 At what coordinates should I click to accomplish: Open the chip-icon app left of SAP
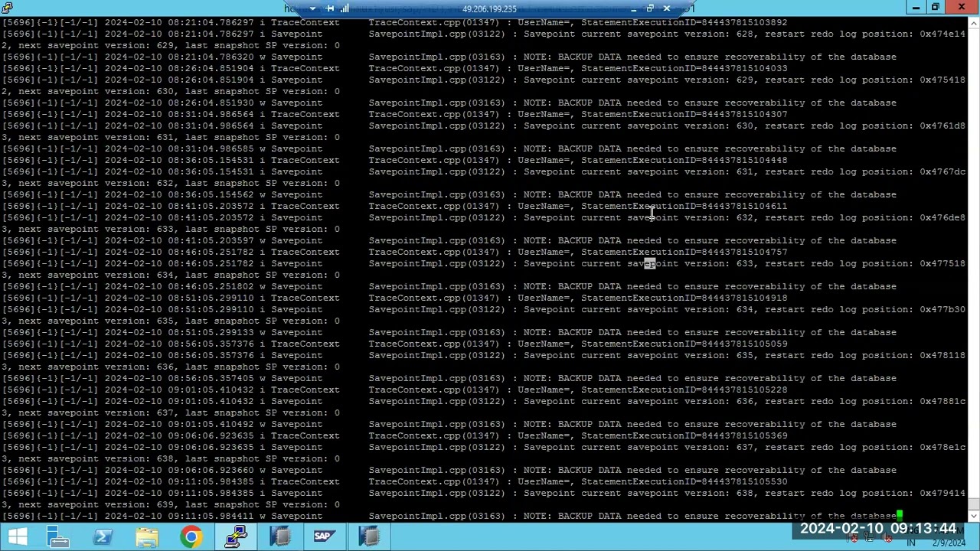click(280, 536)
